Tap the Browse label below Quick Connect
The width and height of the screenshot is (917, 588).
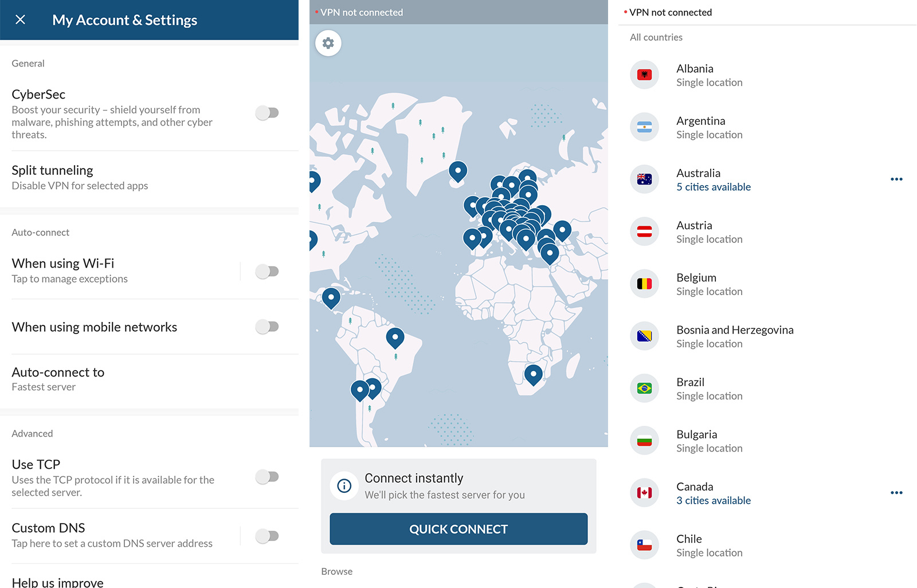pos(337,571)
